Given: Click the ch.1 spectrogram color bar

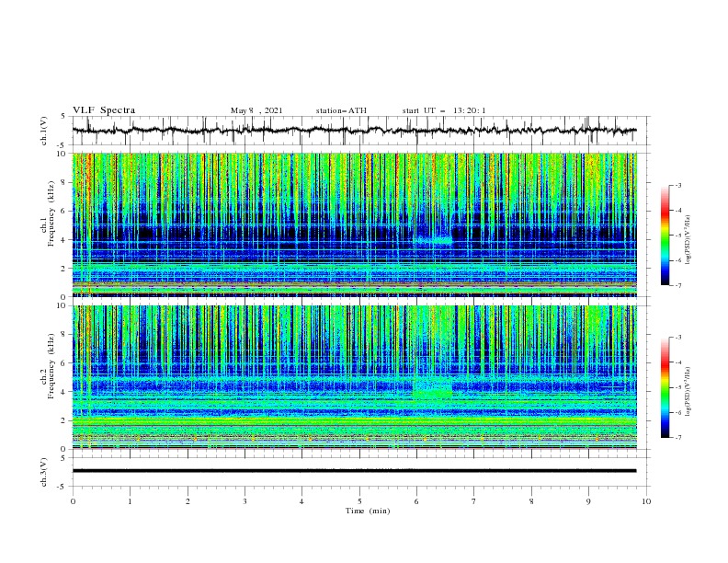Looking at the screenshot, I should click(665, 236).
